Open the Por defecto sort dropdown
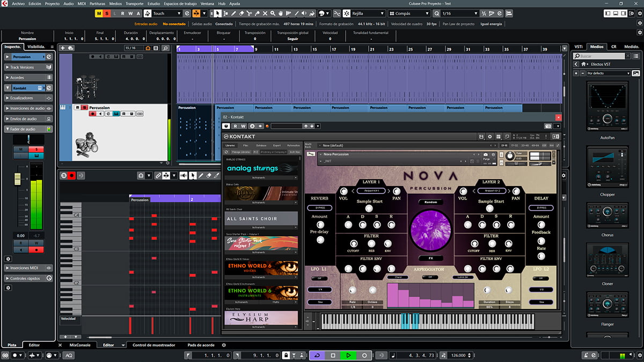Viewport: 644px width, 362px height. point(609,73)
